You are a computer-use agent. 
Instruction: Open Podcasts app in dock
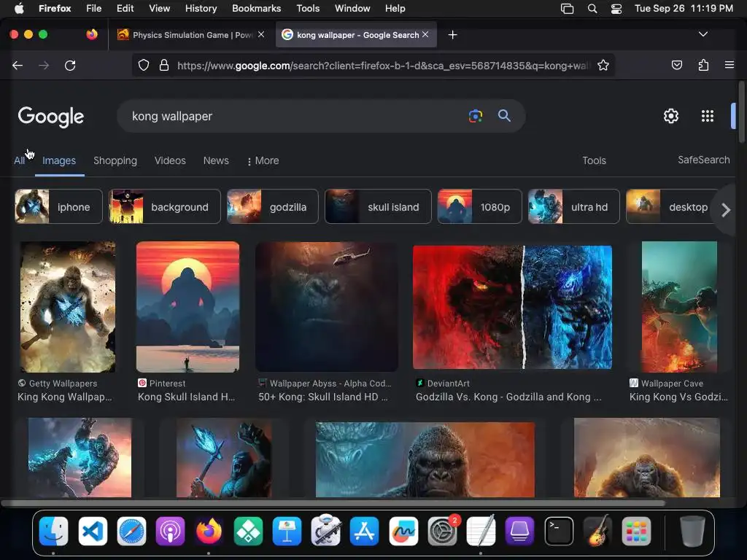point(170,531)
